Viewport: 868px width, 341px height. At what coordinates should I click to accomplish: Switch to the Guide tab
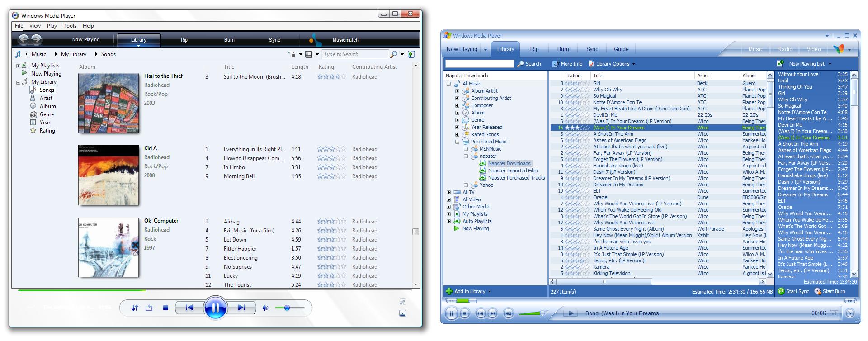click(621, 49)
